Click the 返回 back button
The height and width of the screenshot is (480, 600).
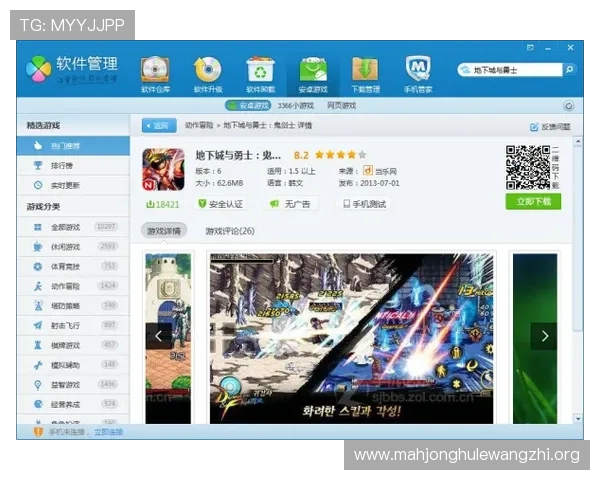(159, 126)
